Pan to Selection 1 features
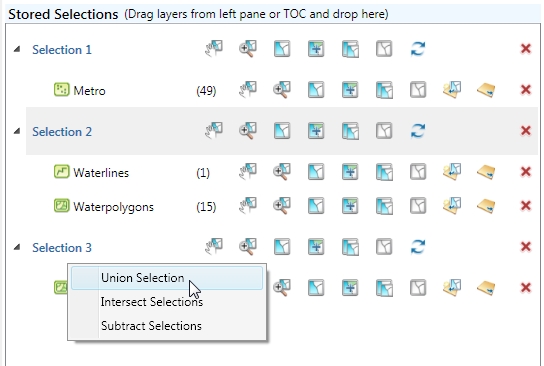This screenshot has height=366, width=544. click(214, 49)
